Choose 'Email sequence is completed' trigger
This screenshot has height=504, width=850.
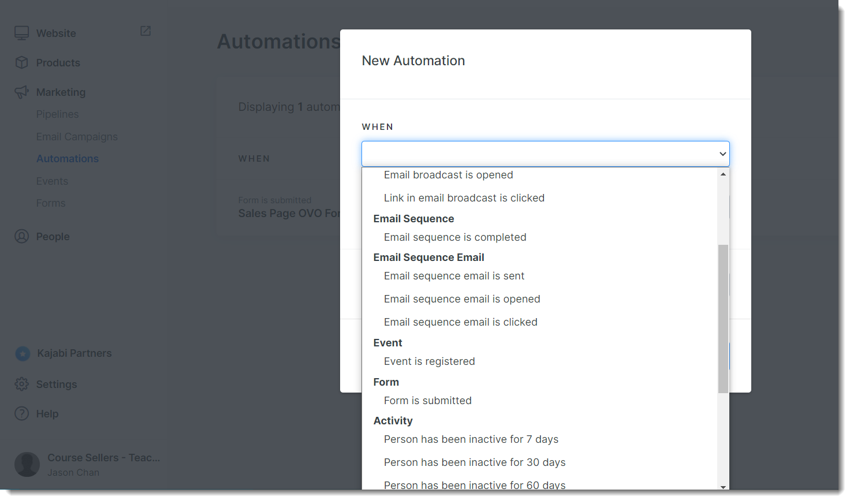[x=455, y=237]
